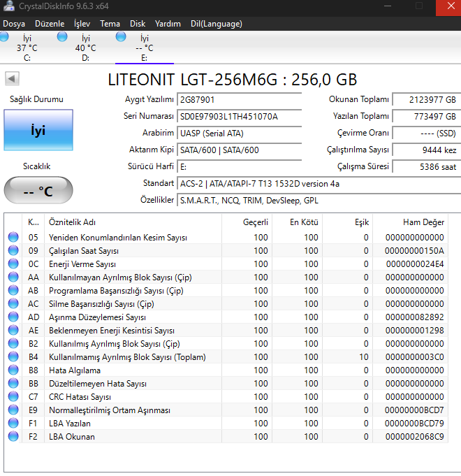Click the Ham Değer column header

(410, 222)
